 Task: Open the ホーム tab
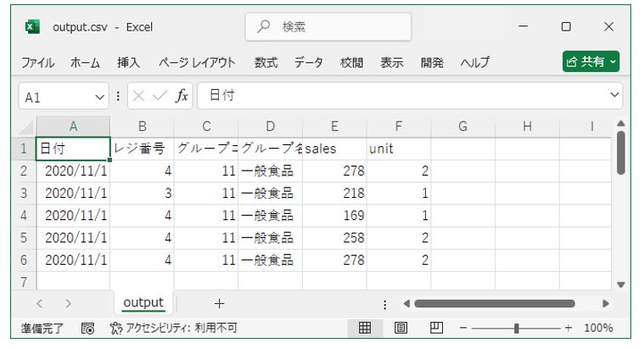pos(85,63)
